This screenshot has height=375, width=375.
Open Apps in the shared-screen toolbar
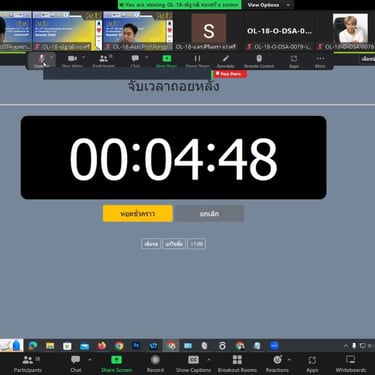pos(294,61)
